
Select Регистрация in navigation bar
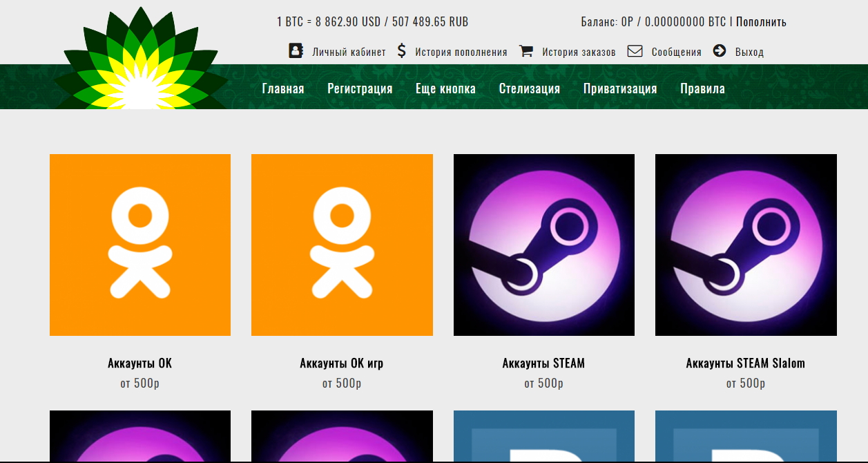(x=360, y=88)
